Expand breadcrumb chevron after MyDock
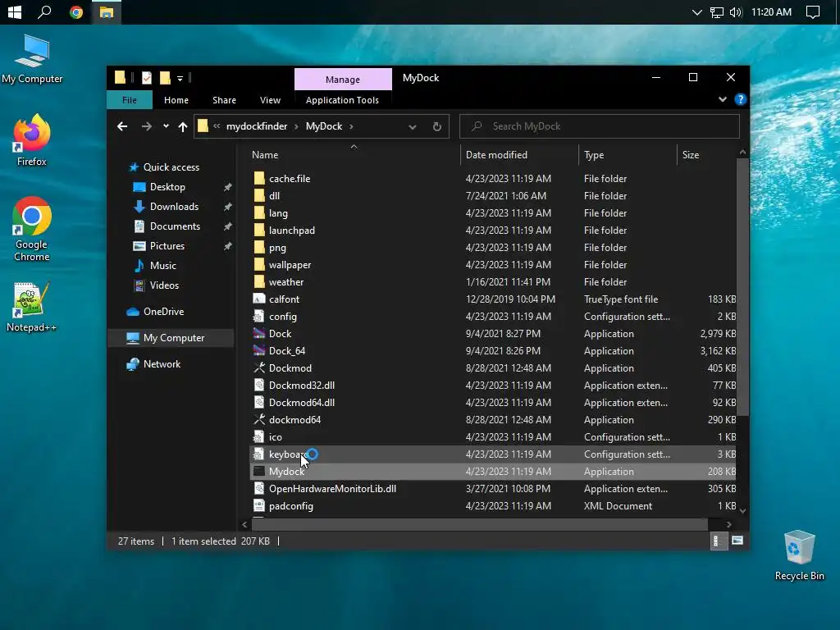Viewport: 840px width, 630px height. click(x=351, y=126)
